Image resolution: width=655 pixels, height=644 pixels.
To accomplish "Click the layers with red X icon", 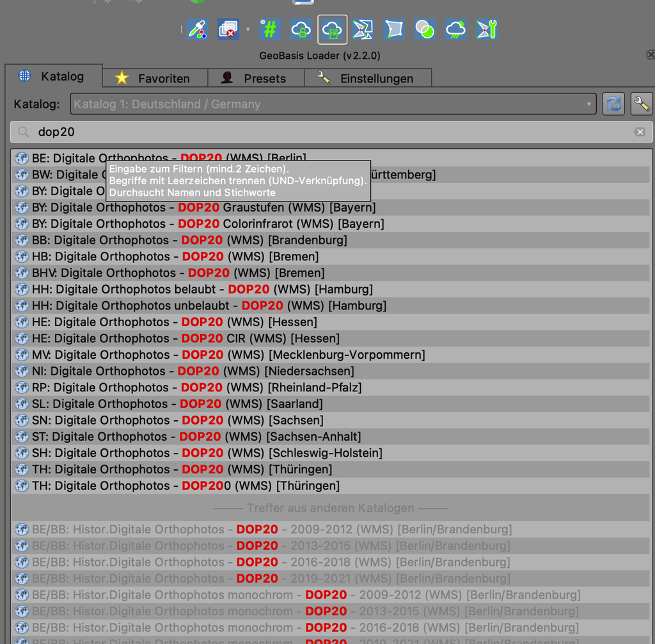I will coord(228,29).
